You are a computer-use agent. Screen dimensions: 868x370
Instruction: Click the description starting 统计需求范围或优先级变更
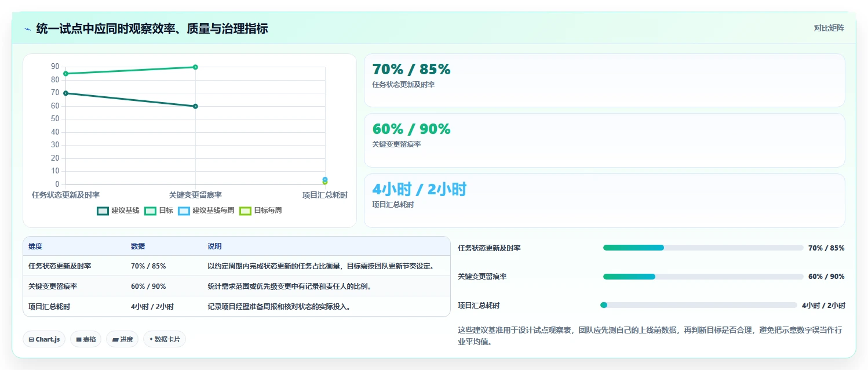coord(289,286)
